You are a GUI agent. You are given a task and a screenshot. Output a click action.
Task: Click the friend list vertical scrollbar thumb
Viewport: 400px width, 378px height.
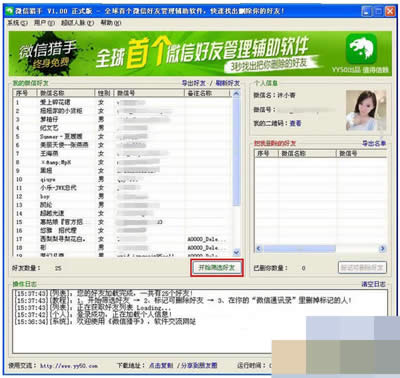click(x=236, y=152)
